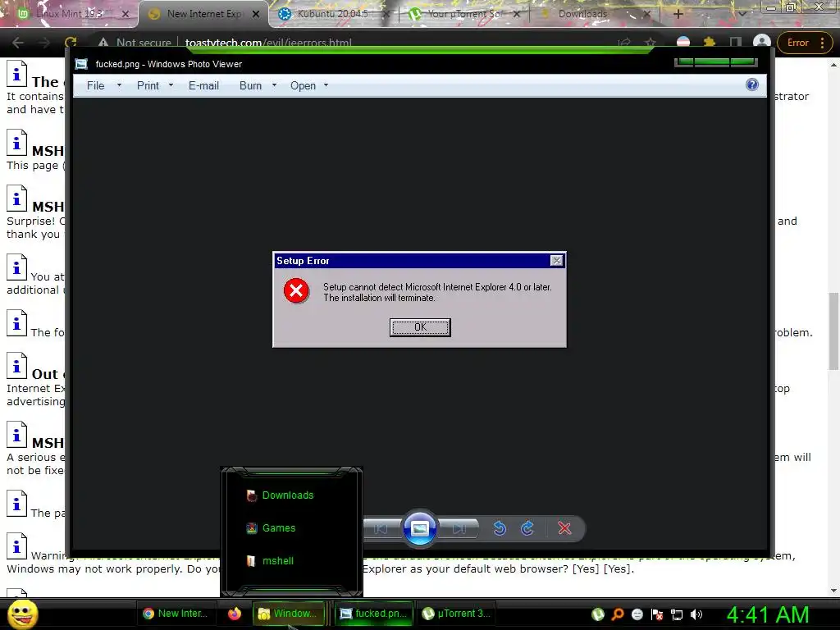Expand the File menu dropdown arrow

(x=119, y=85)
